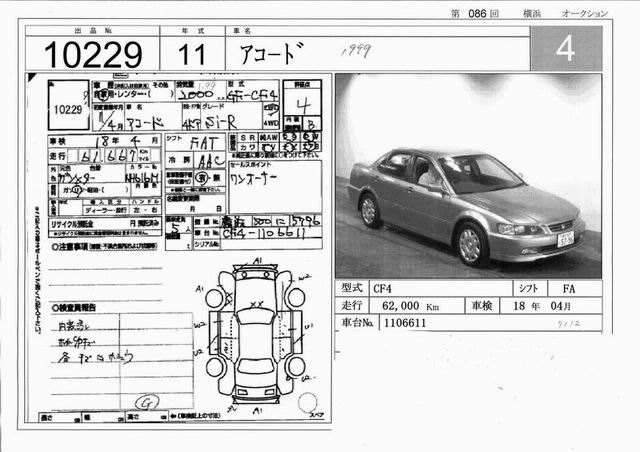Select the auction round number 086

(477, 13)
